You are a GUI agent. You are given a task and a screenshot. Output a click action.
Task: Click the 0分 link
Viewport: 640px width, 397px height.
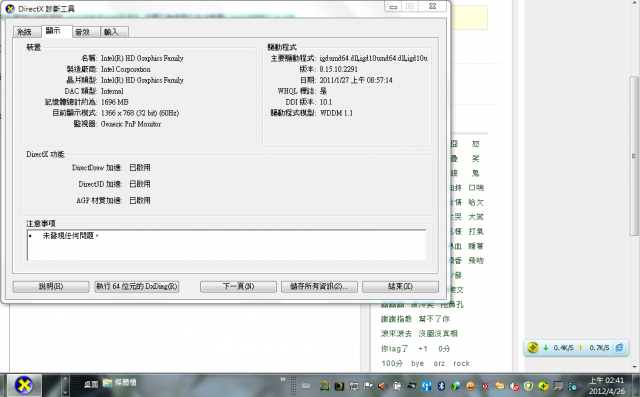(444, 348)
